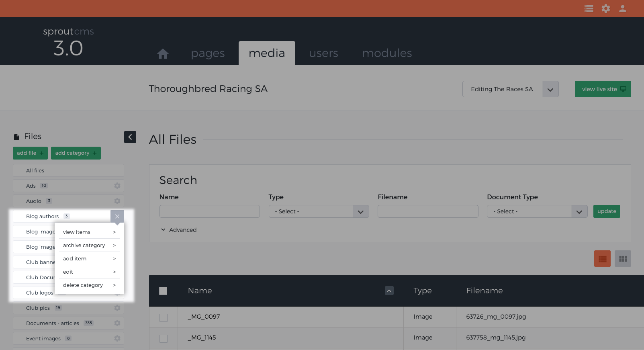Choose archive category from popup menu
Image resolution: width=644 pixels, height=350 pixels.
(x=89, y=245)
